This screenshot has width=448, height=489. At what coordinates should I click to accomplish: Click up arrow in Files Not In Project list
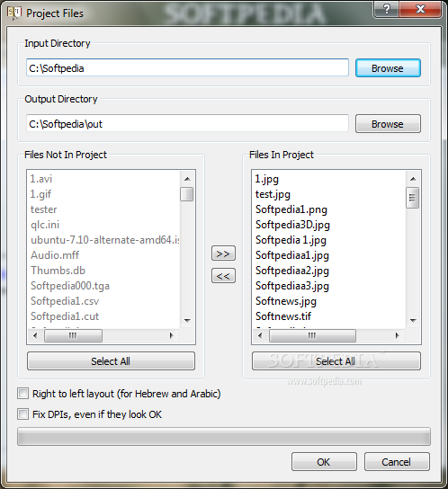pyautogui.click(x=187, y=179)
